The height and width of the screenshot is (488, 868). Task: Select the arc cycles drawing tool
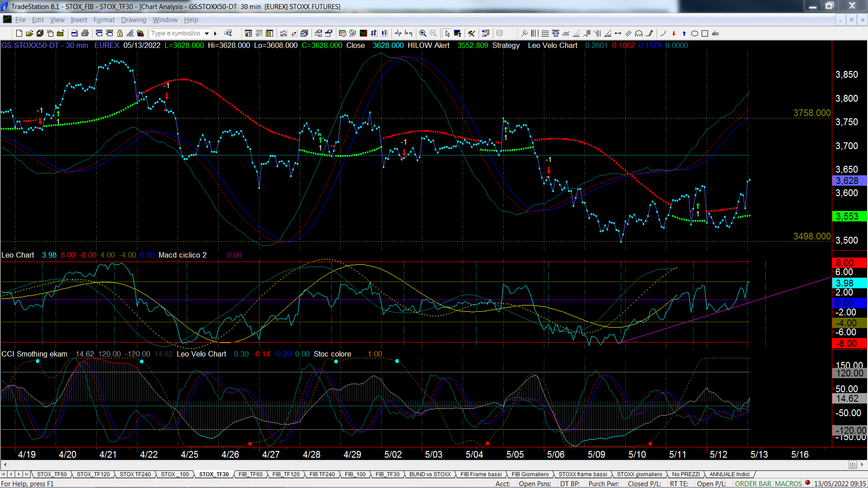click(638, 33)
